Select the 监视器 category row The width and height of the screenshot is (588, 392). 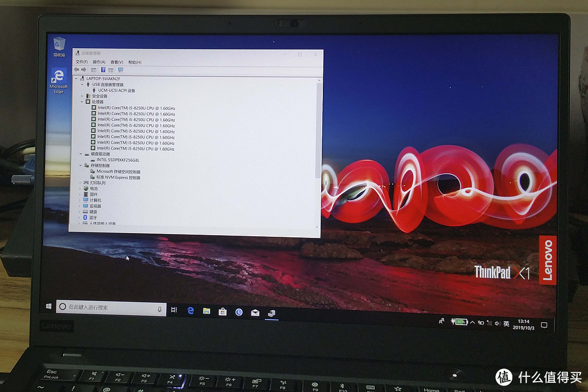[x=92, y=206]
